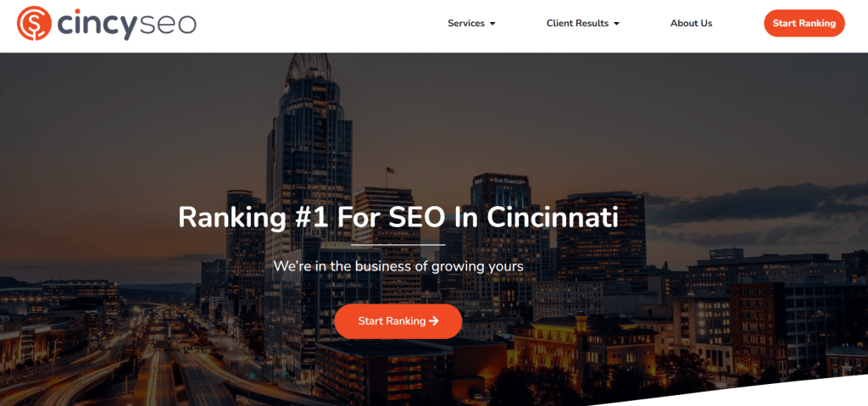Click the Ranking #1 For SEO heading
This screenshot has width=868, height=406.
(x=398, y=218)
